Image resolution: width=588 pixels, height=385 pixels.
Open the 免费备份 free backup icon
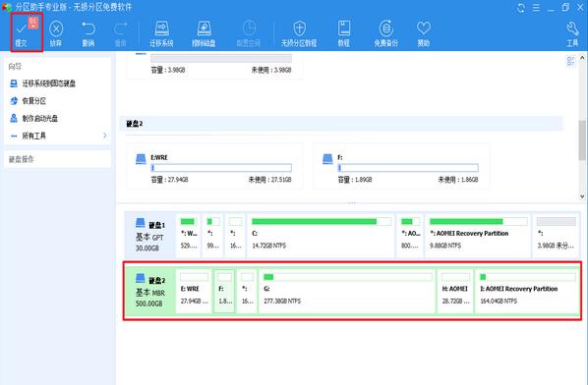tap(385, 28)
